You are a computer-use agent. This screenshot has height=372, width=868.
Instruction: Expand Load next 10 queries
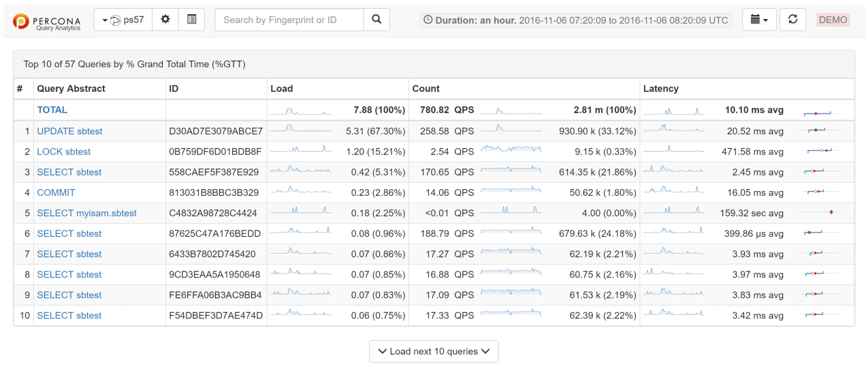click(434, 352)
